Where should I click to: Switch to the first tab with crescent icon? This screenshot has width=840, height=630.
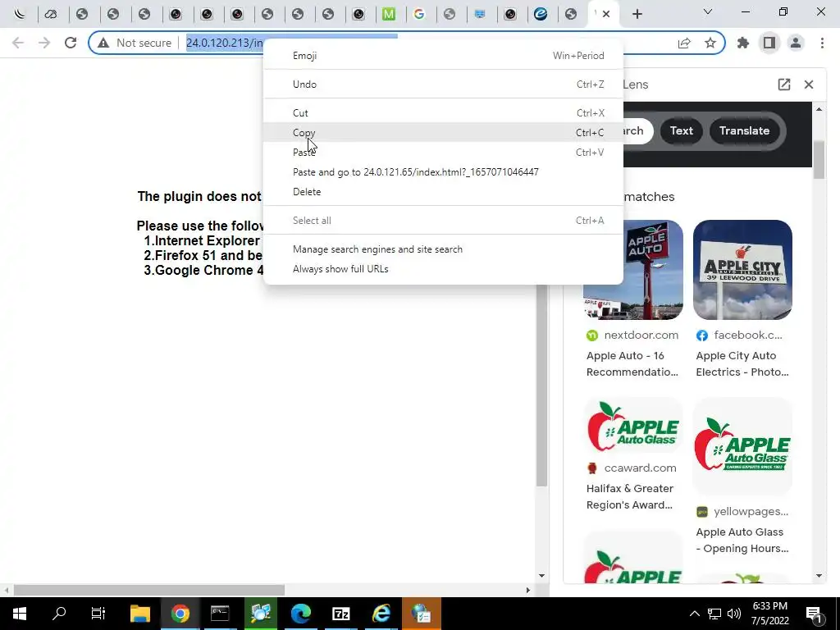coord(20,14)
